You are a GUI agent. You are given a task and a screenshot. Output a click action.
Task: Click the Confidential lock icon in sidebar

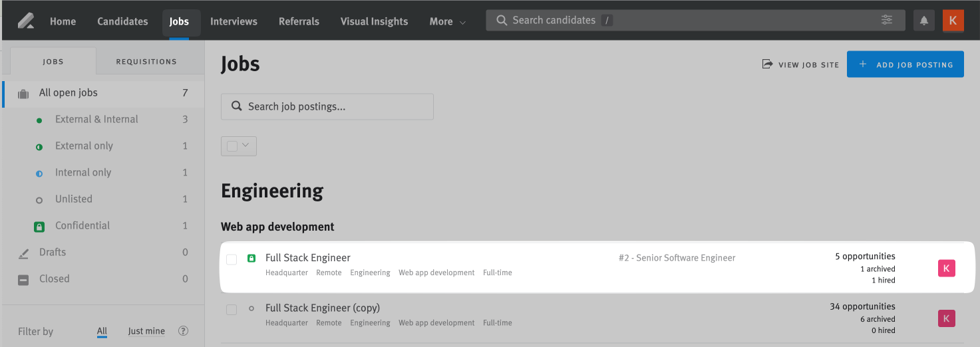click(39, 226)
